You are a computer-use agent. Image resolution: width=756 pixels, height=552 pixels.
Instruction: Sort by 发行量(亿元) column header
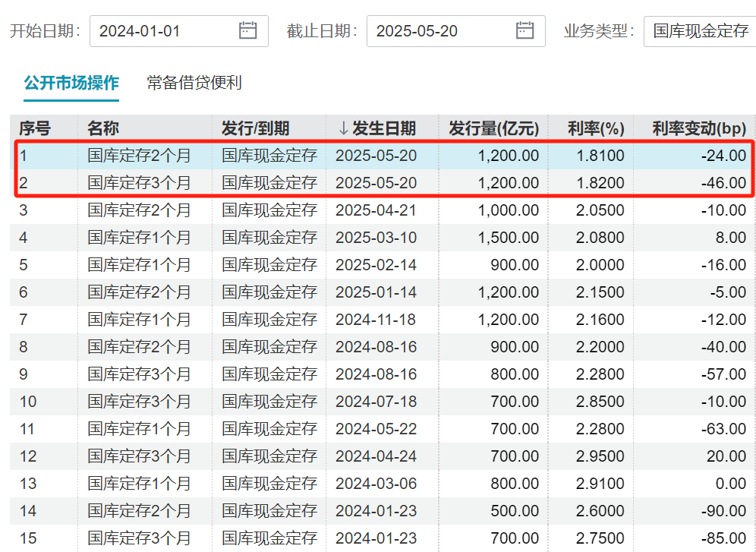493,128
